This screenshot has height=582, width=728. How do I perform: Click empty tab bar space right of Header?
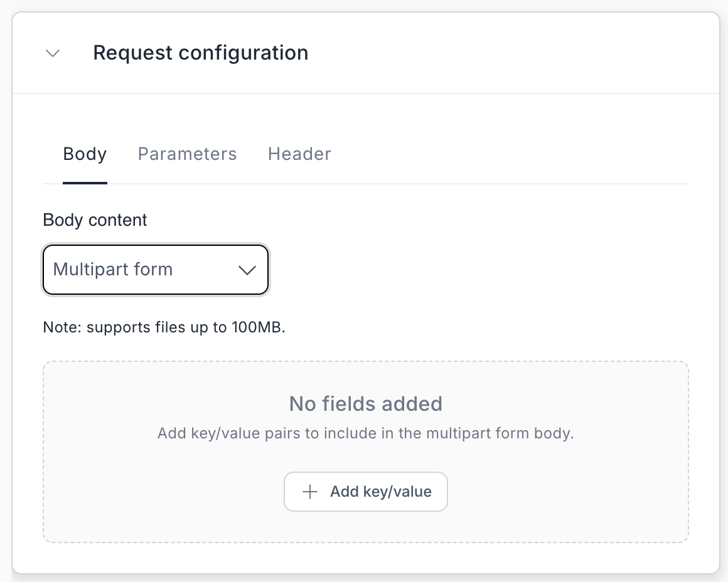[x=502, y=154]
